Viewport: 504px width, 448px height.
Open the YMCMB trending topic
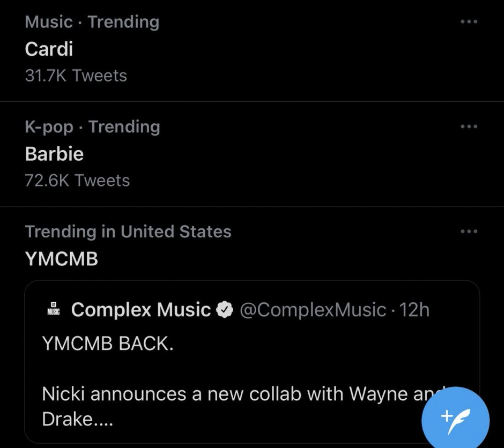[62, 258]
